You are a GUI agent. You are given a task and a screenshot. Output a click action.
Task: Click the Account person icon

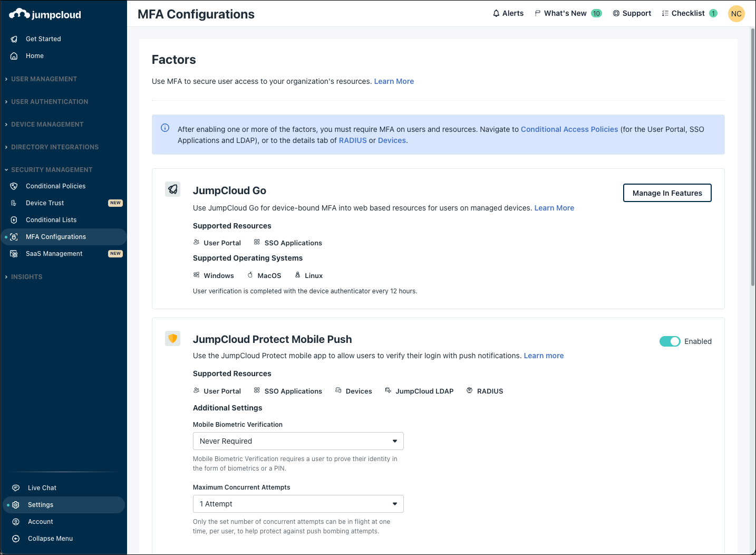[x=16, y=522]
